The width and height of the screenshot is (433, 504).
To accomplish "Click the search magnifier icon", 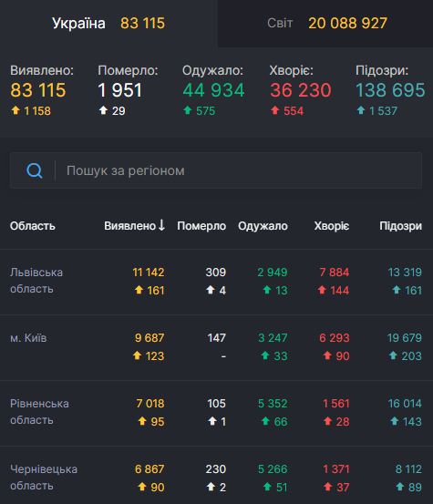I will click(35, 170).
